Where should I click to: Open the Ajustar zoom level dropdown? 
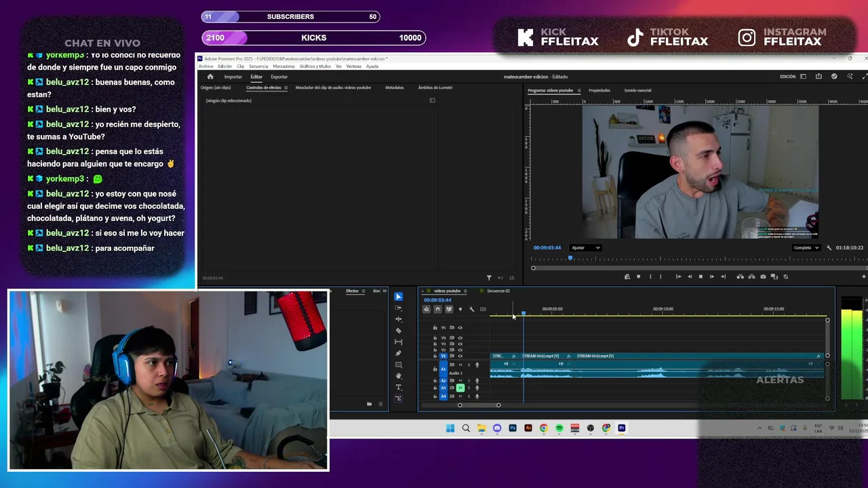coord(586,248)
